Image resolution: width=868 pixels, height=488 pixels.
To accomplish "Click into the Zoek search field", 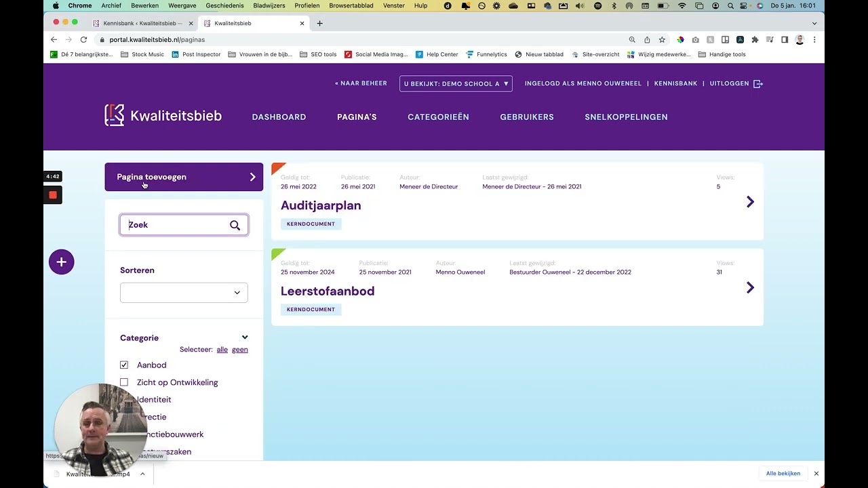I will [176, 225].
